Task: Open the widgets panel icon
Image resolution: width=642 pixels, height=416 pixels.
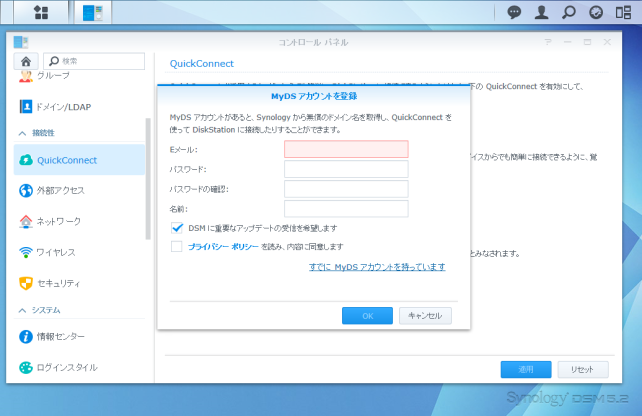Action: tap(623, 12)
